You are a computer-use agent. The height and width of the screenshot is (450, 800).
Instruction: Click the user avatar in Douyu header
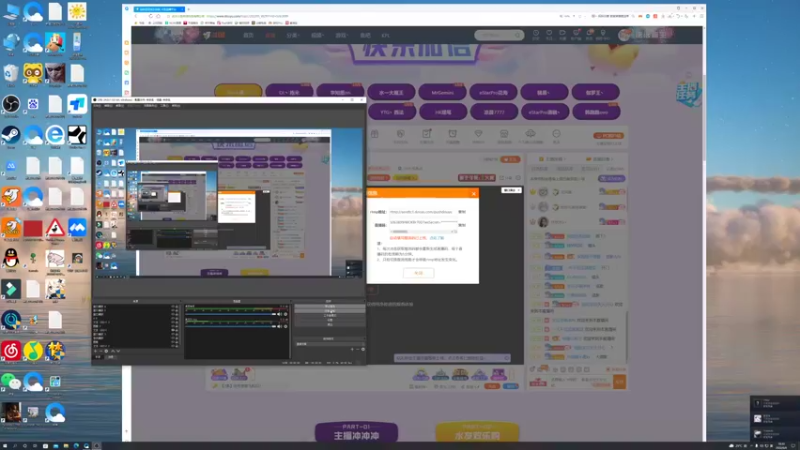[x=624, y=35]
